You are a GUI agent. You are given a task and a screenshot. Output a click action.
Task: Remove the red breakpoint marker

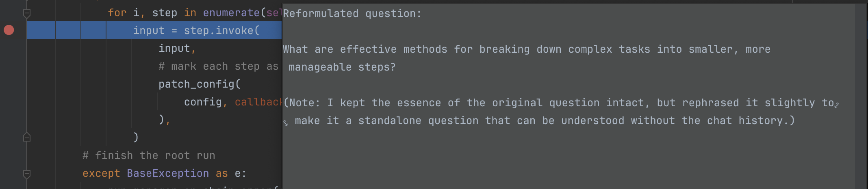9,30
